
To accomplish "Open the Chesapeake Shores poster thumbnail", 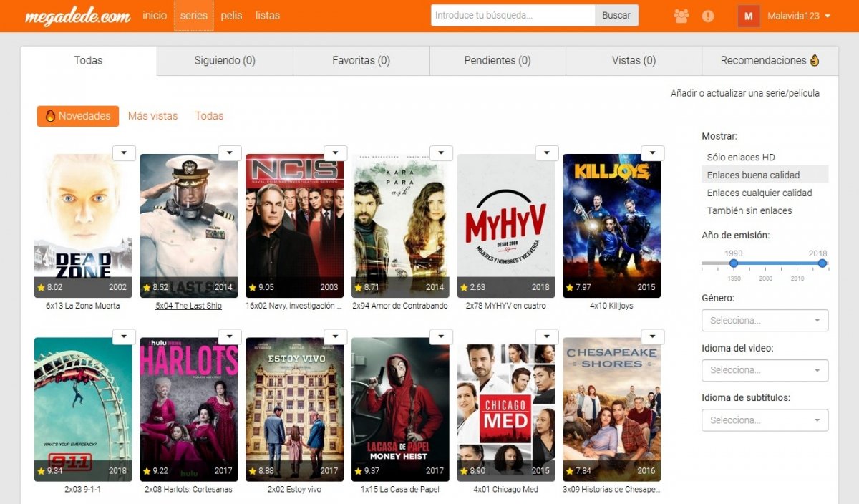I will point(612,409).
